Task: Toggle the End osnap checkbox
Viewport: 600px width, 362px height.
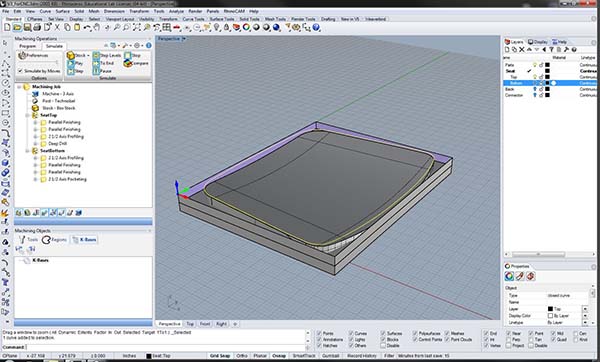Action: click(486, 333)
